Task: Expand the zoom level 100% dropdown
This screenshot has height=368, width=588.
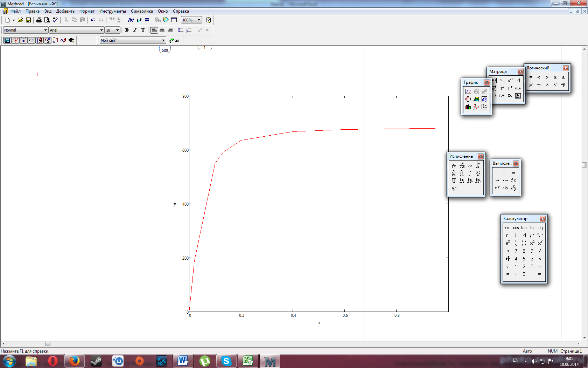Action: click(x=199, y=20)
